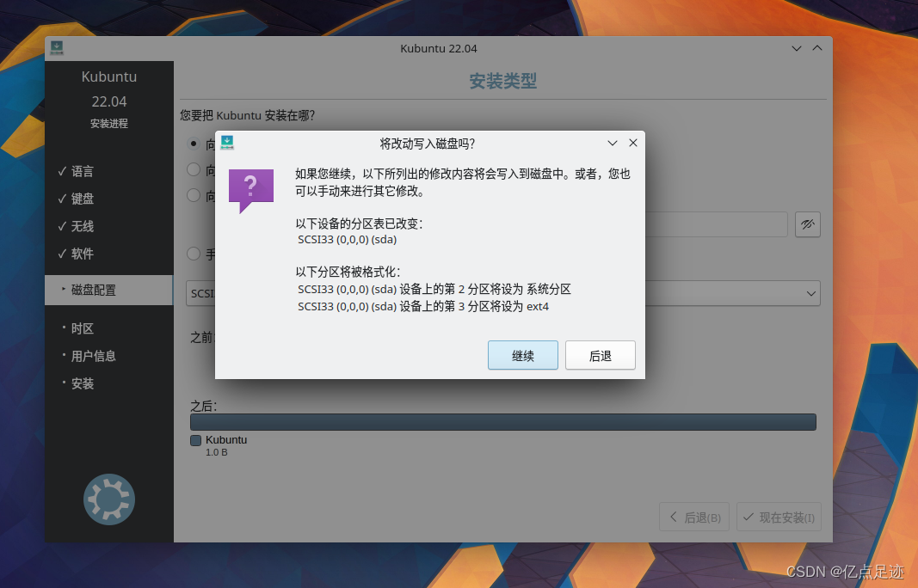Close the 将改动写入磁盘吗 dialog

click(x=633, y=143)
